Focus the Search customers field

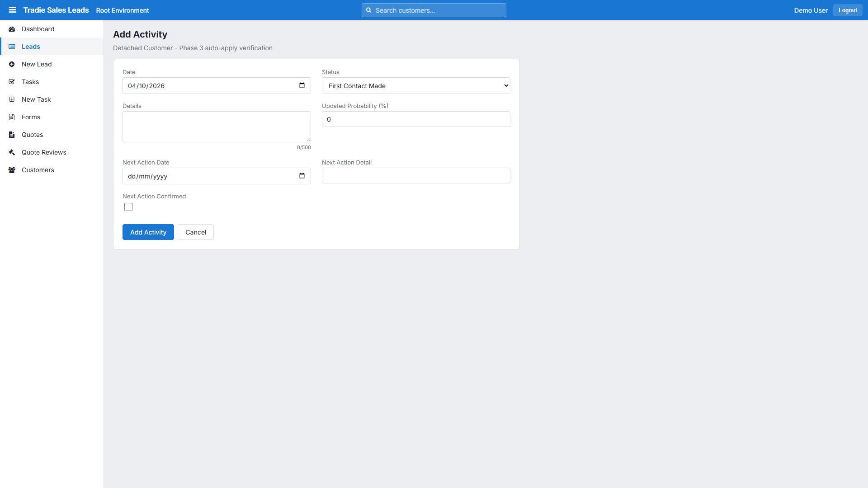(x=434, y=10)
